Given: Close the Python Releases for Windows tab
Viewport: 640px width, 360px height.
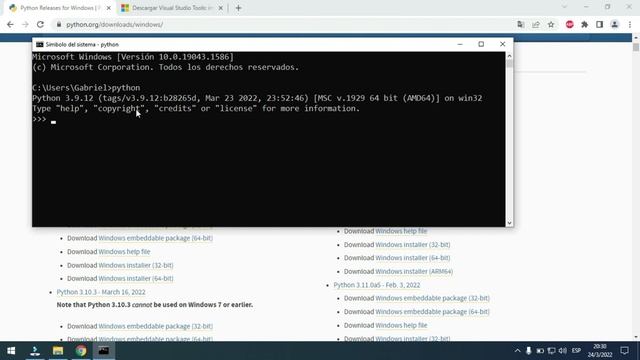Looking at the screenshot, I should point(109,8).
